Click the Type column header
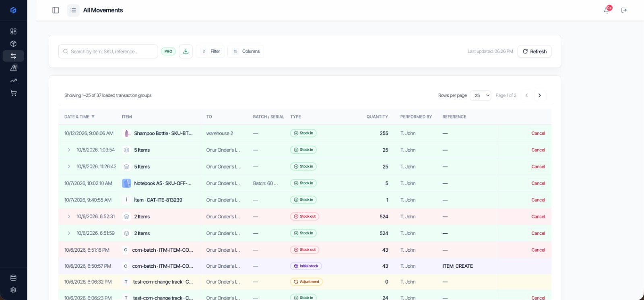Image resolution: width=644 pixels, height=300 pixels. pyautogui.click(x=295, y=117)
